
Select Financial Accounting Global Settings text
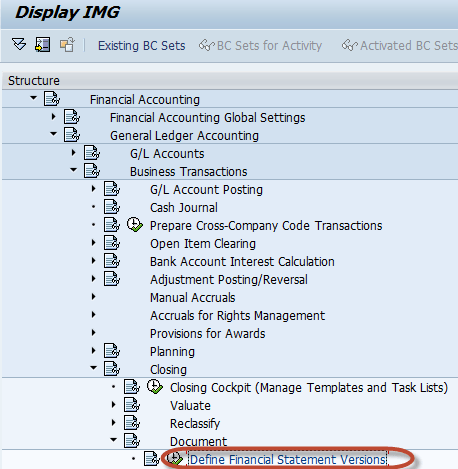[x=207, y=118]
